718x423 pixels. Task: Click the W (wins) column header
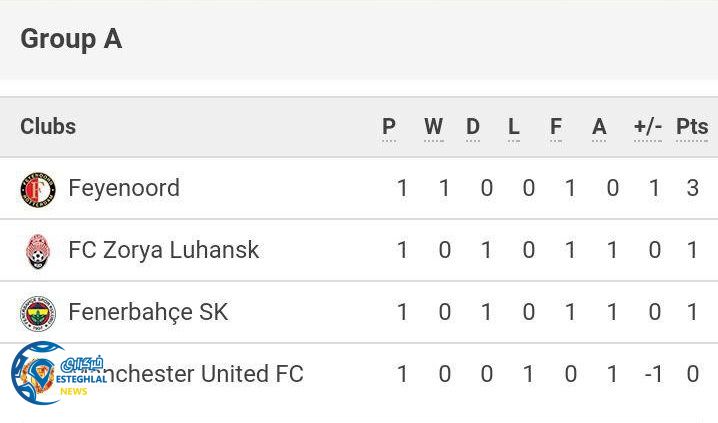coord(433,127)
